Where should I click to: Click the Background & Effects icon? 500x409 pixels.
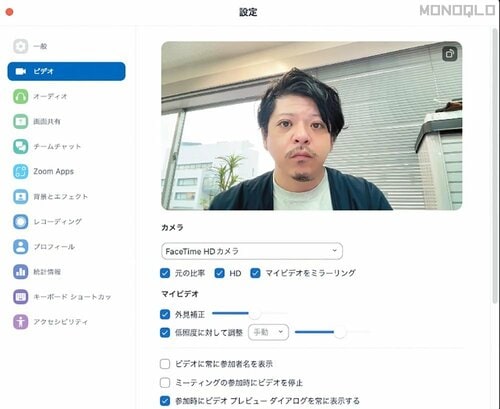click(21, 196)
